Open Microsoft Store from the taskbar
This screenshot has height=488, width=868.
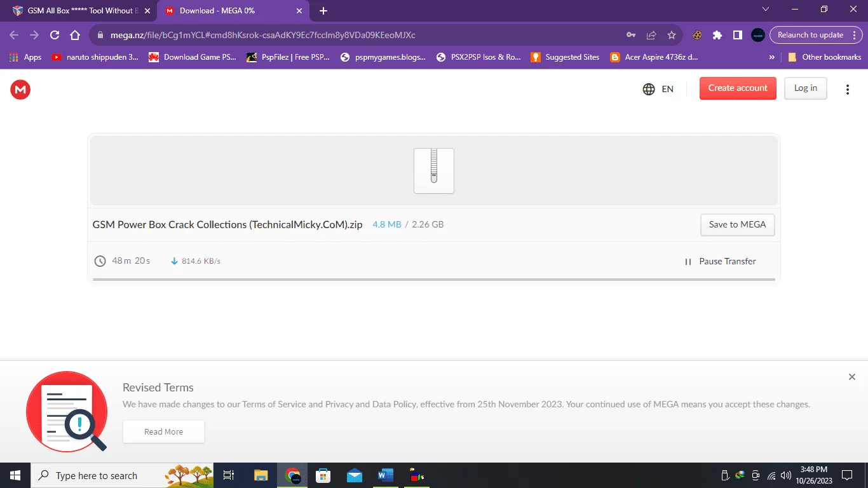(x=323, y=475)
